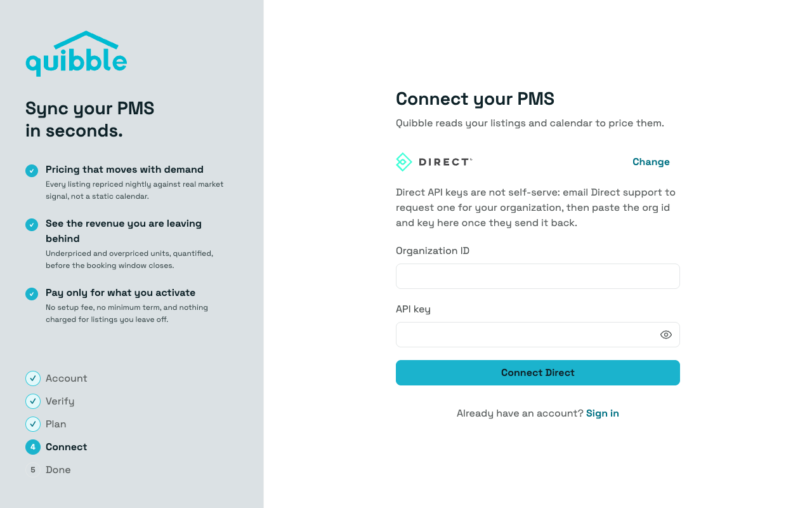The image size is (812, 508).
Task: Toggle API key visibility eye icon
Action: (666, 335)
